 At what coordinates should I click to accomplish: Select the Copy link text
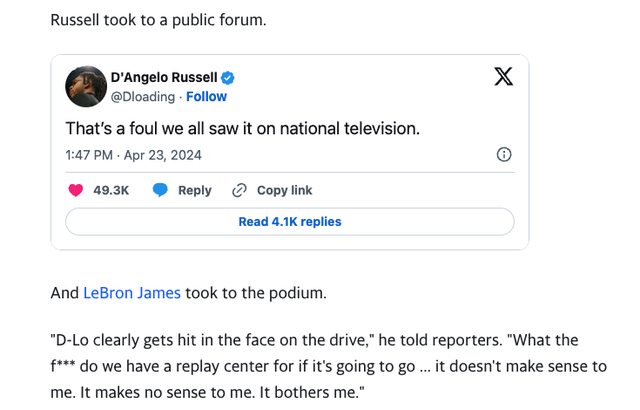pos(284,190)
